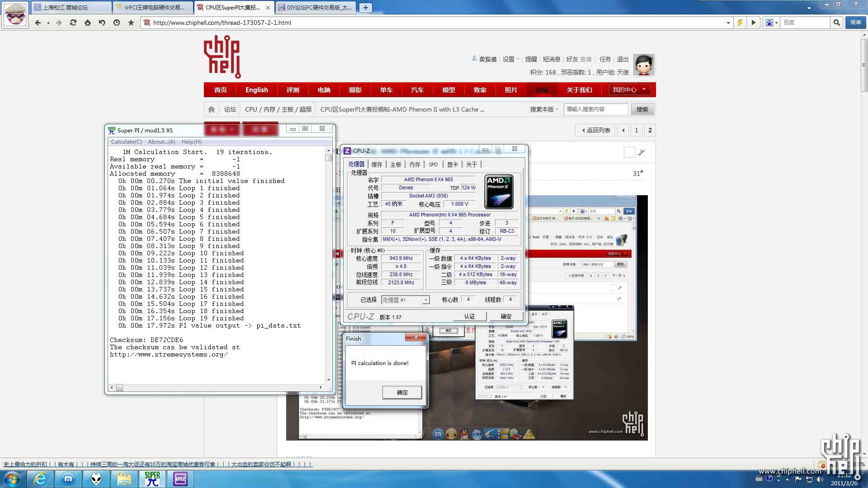The height and width of the screenshot is (488, 868).
Task: Click the forum home icon in breadcrumb
Action: click(x=212, y=109)
